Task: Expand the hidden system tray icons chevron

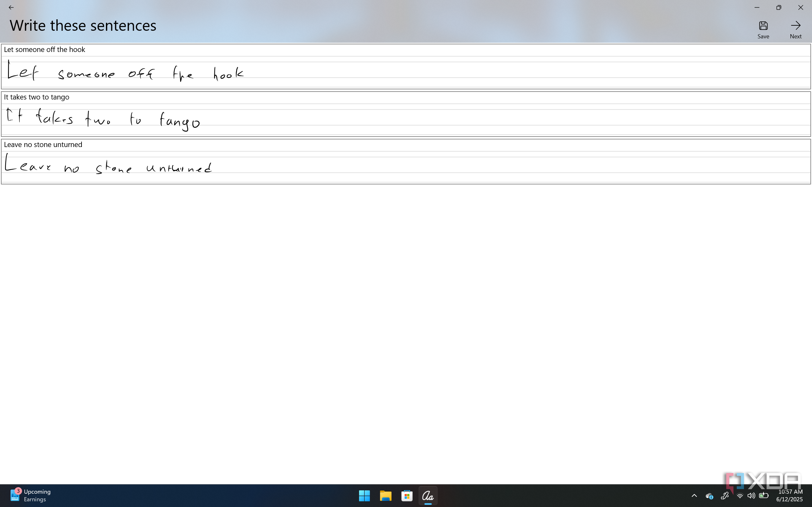Action: click(694, 496)
